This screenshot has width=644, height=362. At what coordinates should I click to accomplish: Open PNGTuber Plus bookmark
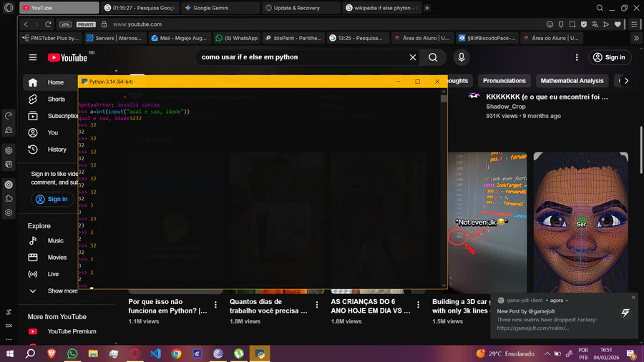pyautogui.click(x=51, y=38)
